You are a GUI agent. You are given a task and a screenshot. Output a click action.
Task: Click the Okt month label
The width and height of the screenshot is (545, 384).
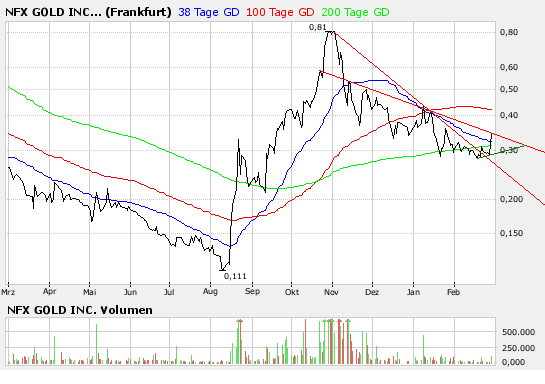(292, 292)
